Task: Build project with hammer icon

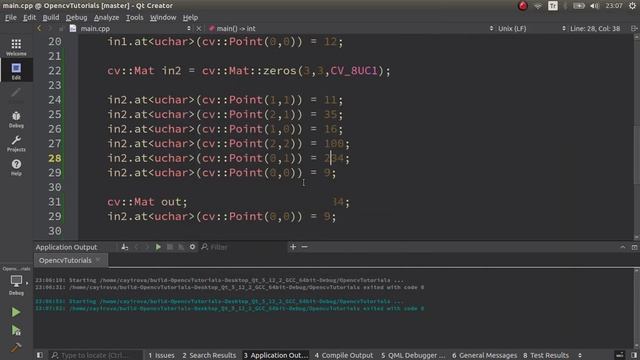Action: pos(16,347)
